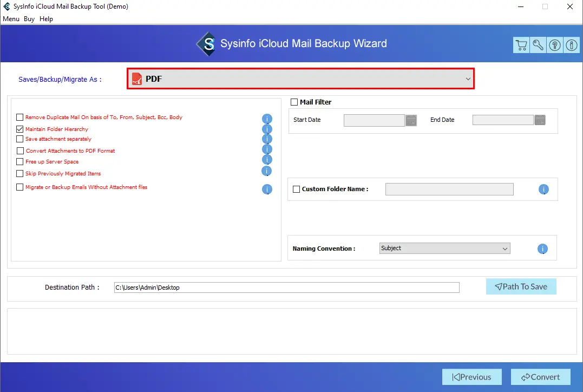Show info for Naming Convention

[x=542, y=249]
